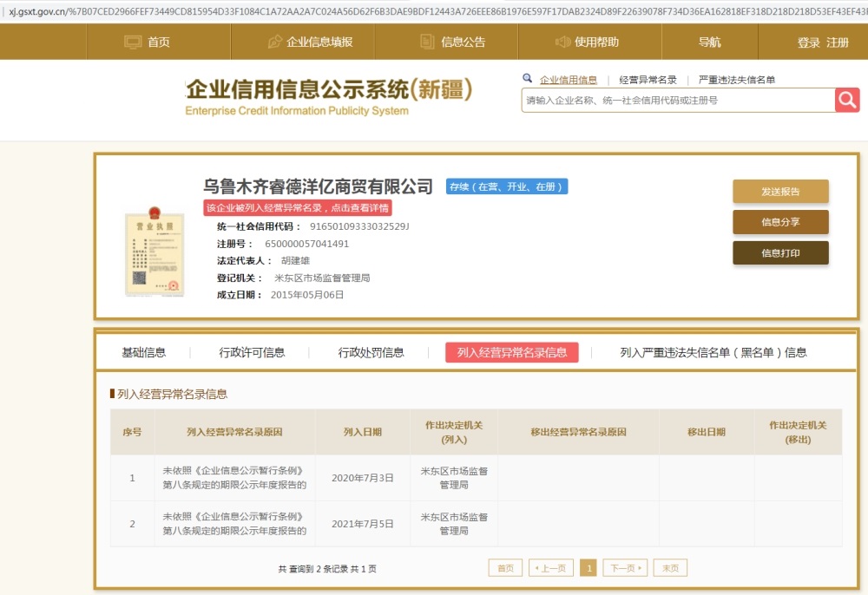Open the 列入严重违法失信名单（黑名单）信息 tab
Image resolution: width=868 pixels, height=595 pixels.
point(713,352)
